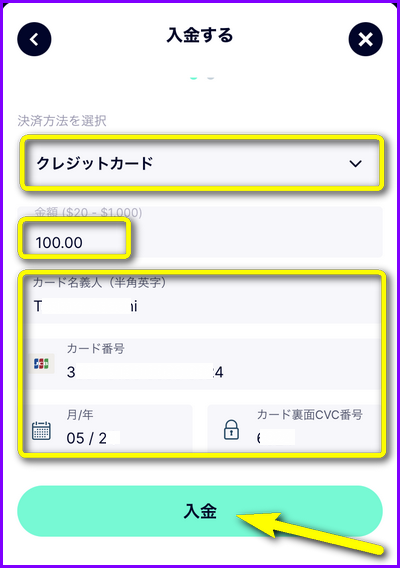Click the calendar icon beside 月/年
The height and width of the screenshot is (568, 400).
[41, 431]
